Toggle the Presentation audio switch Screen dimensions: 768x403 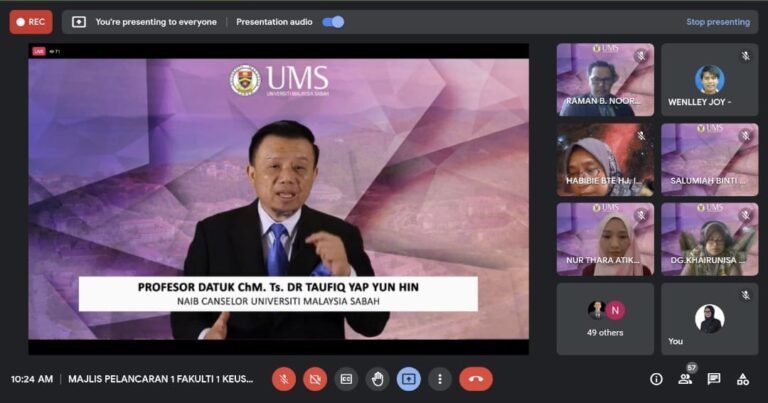point(333,22)
